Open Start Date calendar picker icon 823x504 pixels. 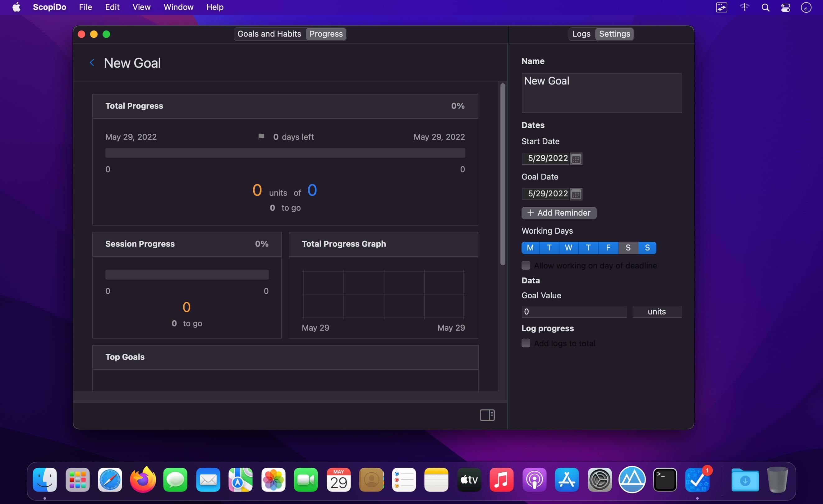[576, 159]
